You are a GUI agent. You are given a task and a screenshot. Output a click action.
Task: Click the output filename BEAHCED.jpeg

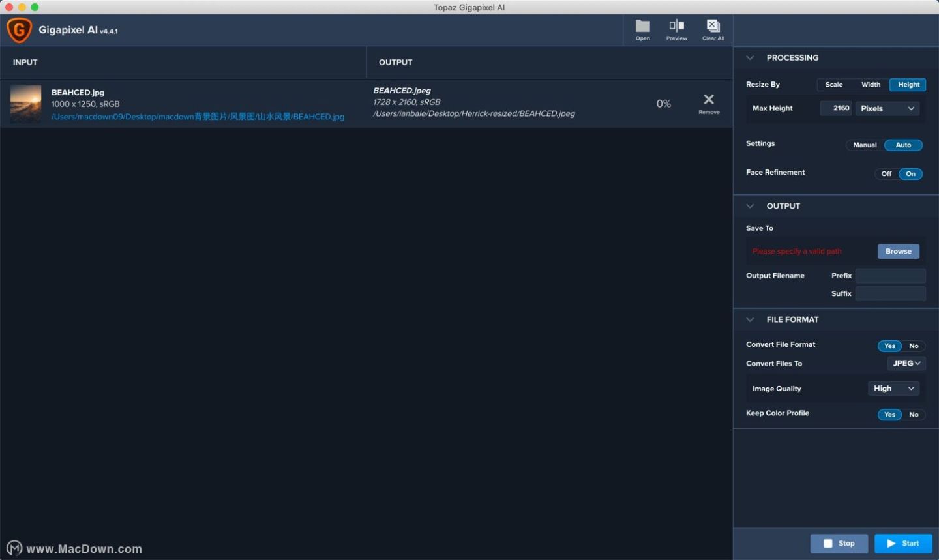pos(402,91)
